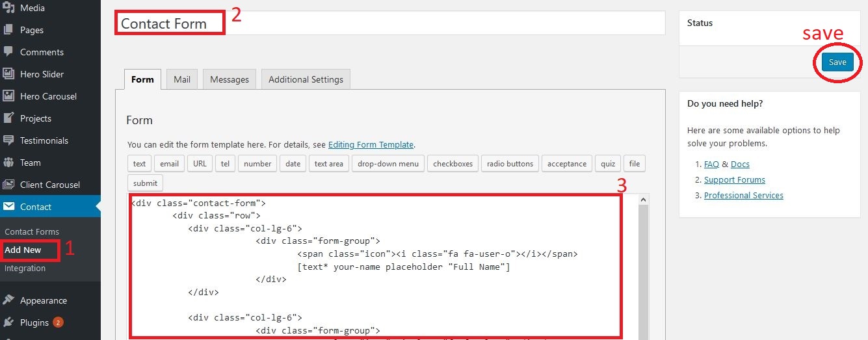Click the Pages icon in sidebar
868x340 pixels.
(x=9, y=30)
